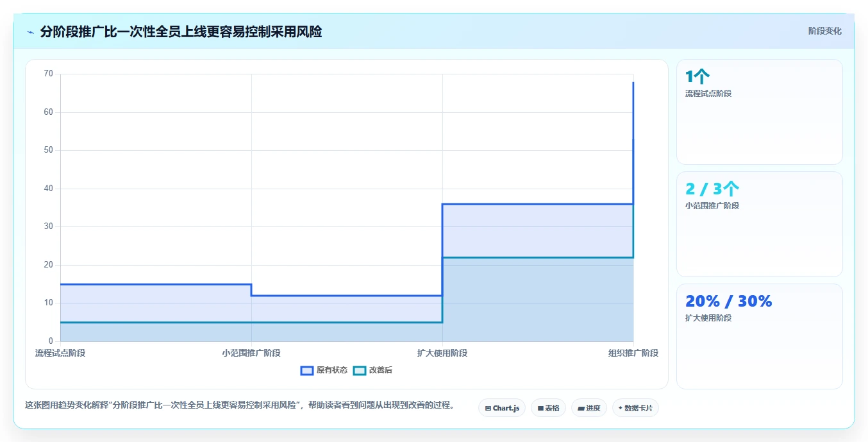The image size is (868, 442).
Task: Click the chart description sentence below the chart
Action: point(240,405)
